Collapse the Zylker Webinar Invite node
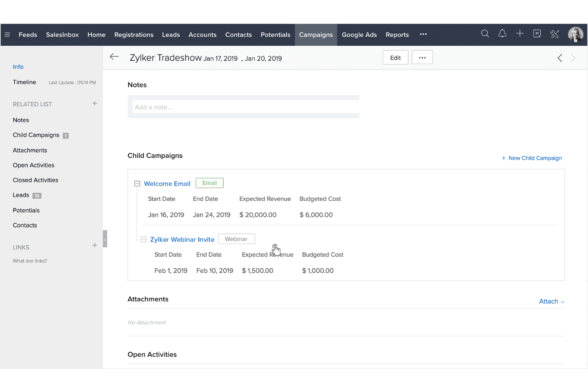Screen dimensions: 588x392 click(x=143, y=239)
